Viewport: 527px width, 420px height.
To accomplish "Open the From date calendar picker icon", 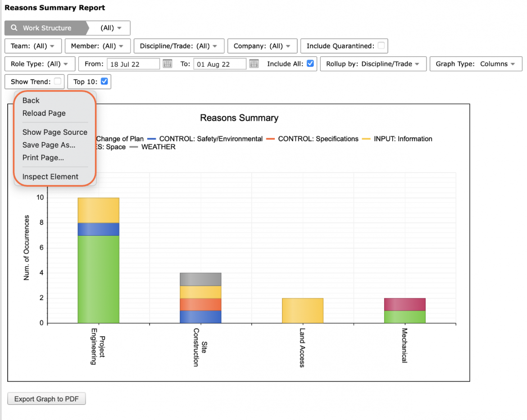I will 168,64.
